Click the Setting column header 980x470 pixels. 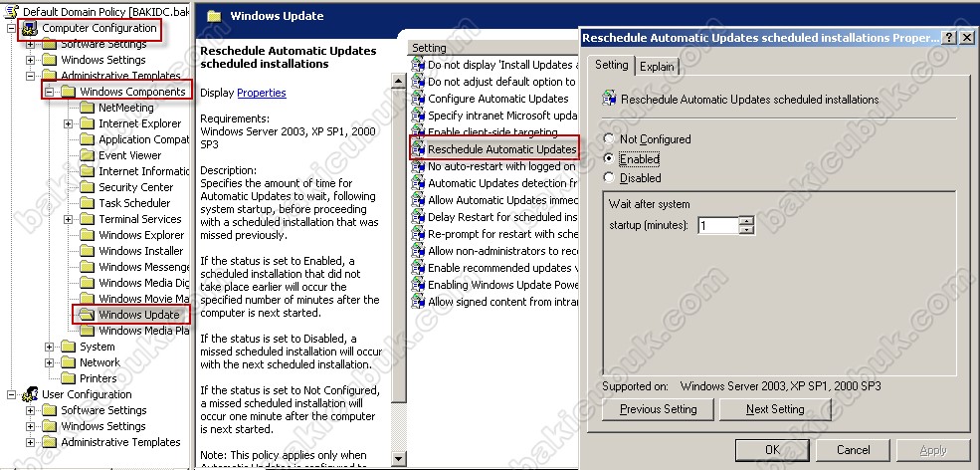pyautogui.click(x=493, y=48)
